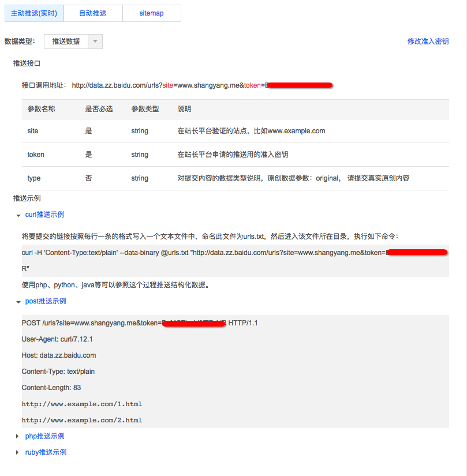467x476 pixels.
Task: Click the curl推送示例 link text
Action: pyautogui.click(x=44, y=215)
